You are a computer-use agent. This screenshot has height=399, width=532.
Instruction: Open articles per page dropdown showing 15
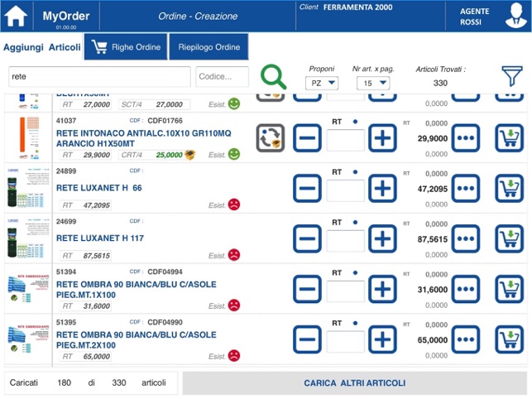coord(373,83)
